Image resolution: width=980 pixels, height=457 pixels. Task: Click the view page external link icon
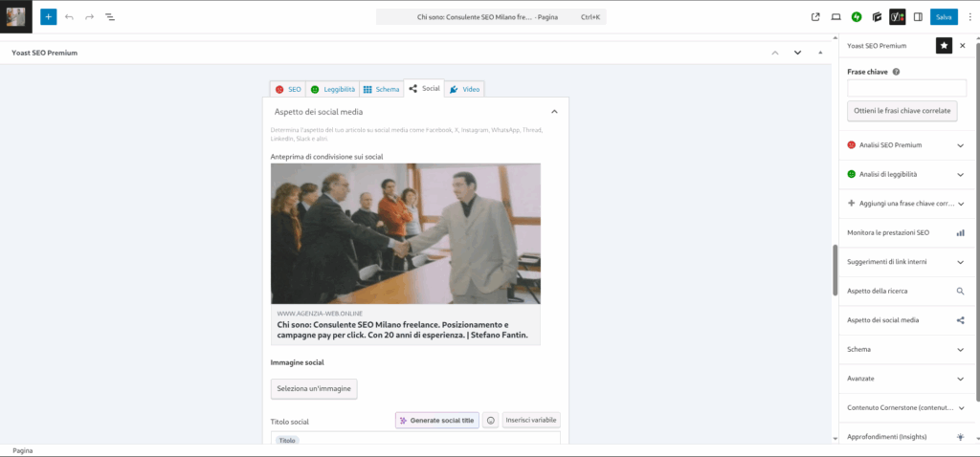tap(815, 17)
